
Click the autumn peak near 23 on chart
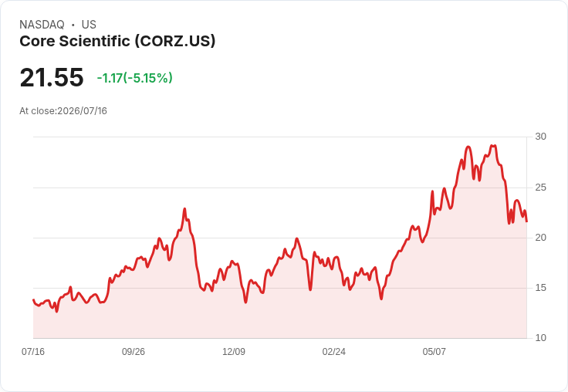184,208
